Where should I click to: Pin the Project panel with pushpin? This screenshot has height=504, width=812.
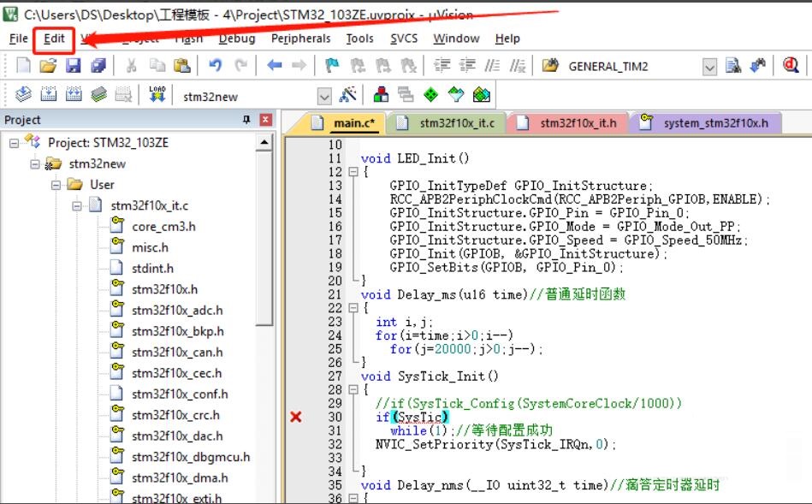tap(247, 120)
